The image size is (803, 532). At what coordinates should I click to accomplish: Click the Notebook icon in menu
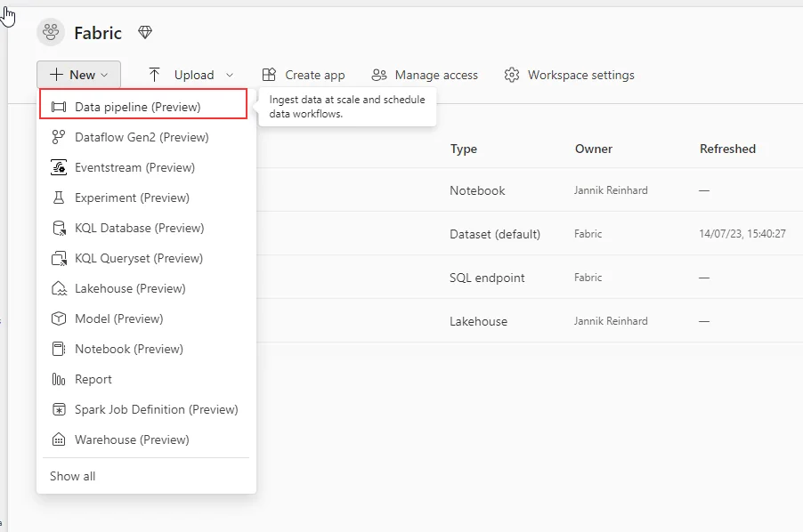59,349
